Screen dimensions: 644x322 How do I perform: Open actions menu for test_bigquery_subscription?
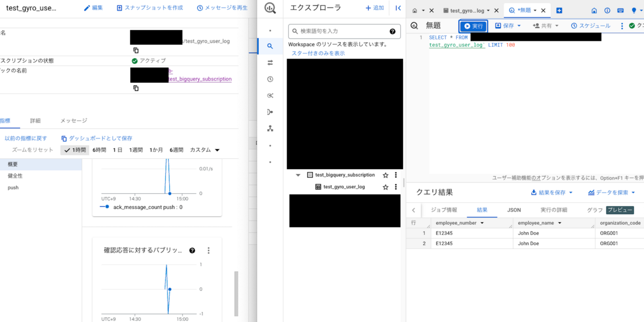coord(396,175)
